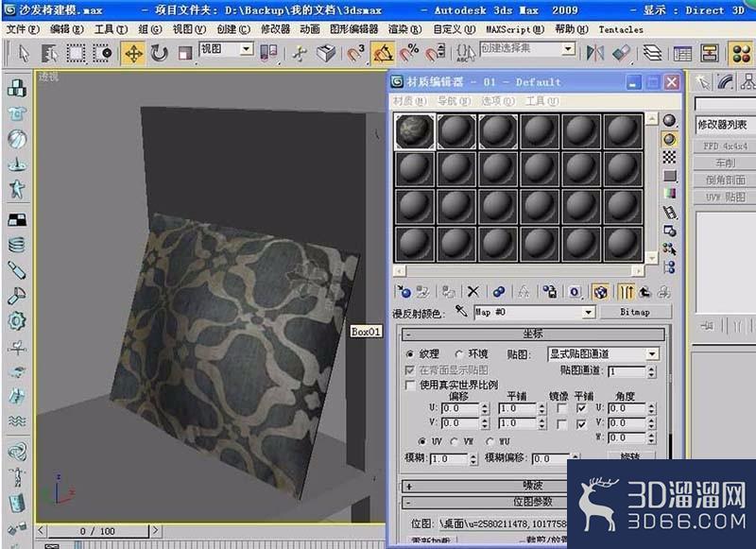756x549 pixels.
Task: Click Get Material icon in editor
Action: coord(404,292)
